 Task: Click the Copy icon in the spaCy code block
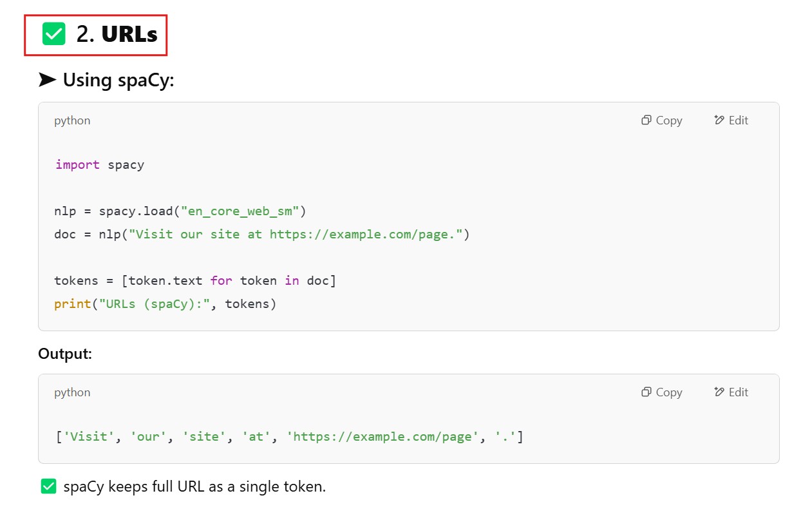(x=647, y=120)
